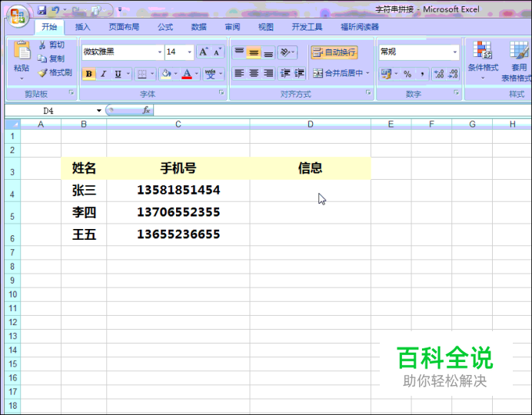The image size is (532, 415).
Task: Click the Select All corner button
Action: 13,124
